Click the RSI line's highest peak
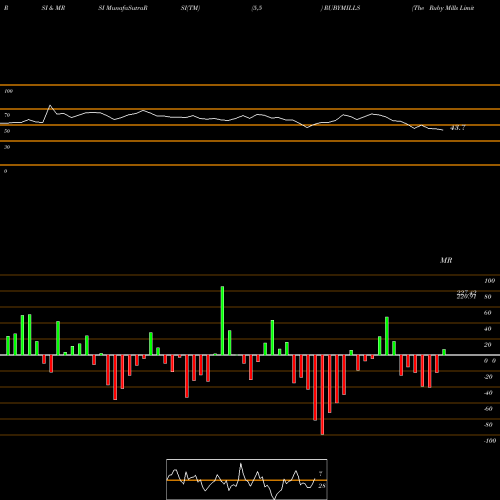The width and height of the screenshot is (500, 500). (50, 106)
